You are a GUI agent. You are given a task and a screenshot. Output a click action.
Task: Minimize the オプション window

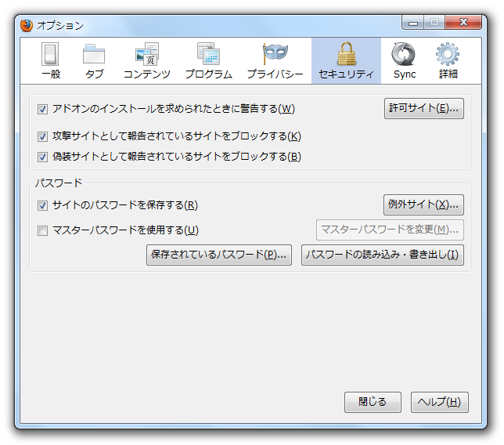point(413,22)
